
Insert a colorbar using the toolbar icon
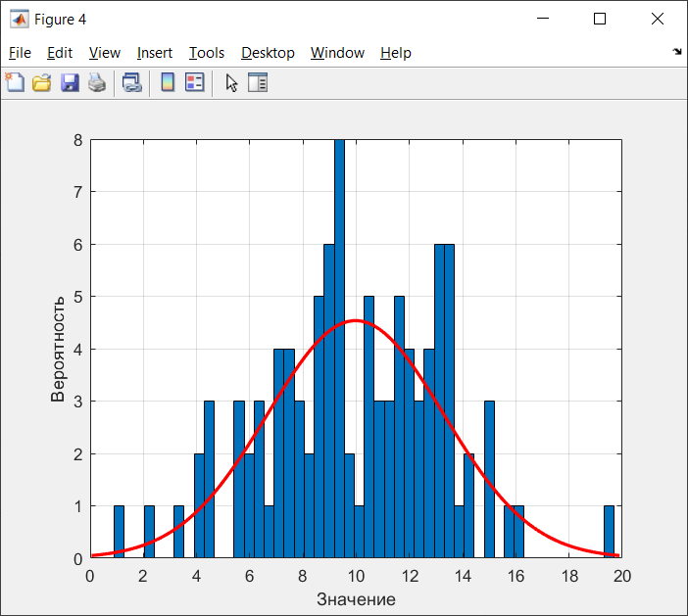pos(168,82)
